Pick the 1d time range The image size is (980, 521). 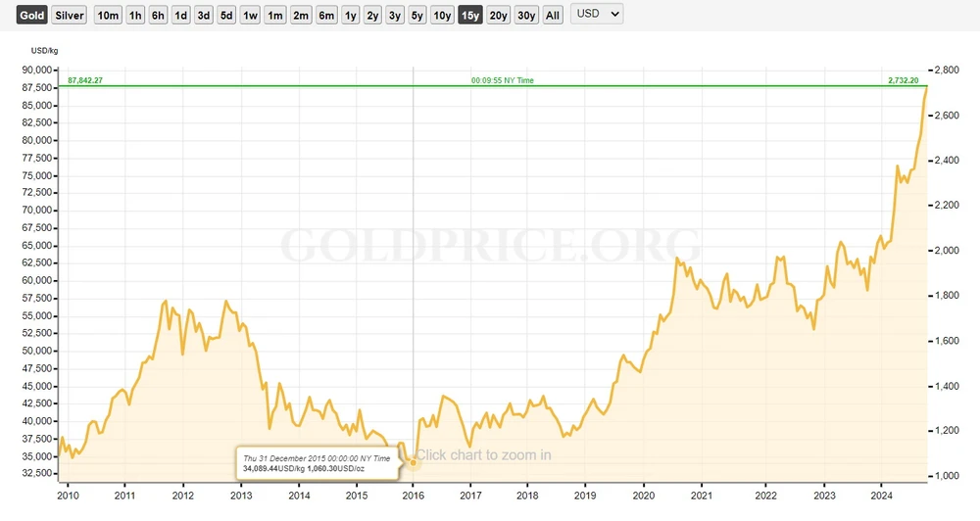[180, 15]
